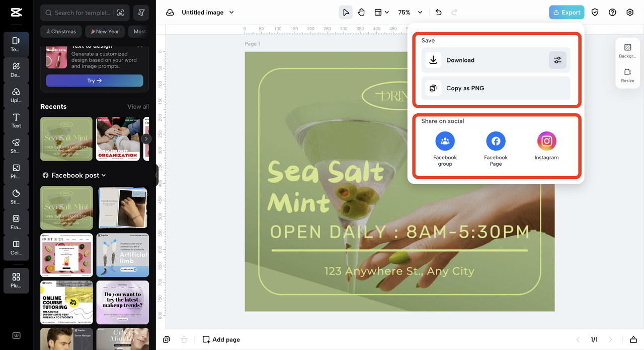The height and width of the screenshot is (350, 644).
Task: Open the layout grid dropdown
Action: (x=381, y=12)
